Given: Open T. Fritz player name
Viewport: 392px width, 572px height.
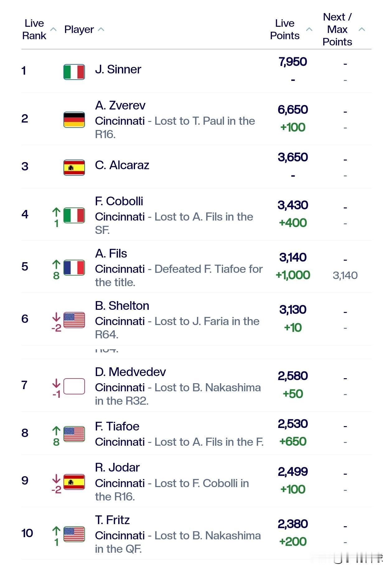Looking at the screenshot, I should point(112,520).
